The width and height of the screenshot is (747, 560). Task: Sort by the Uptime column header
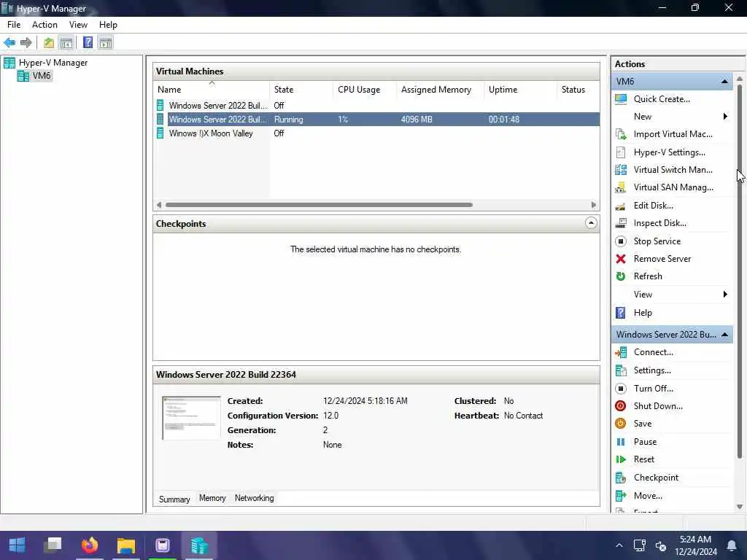point(519,90)
